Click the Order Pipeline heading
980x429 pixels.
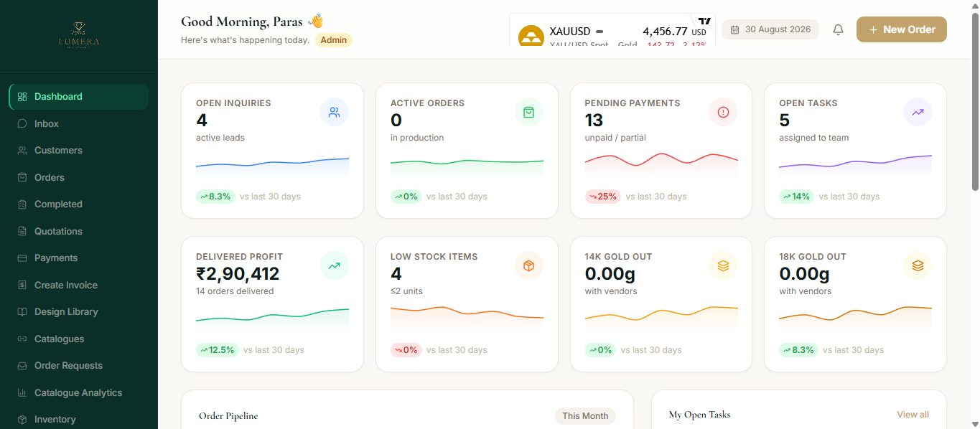(x=228, y=416)
